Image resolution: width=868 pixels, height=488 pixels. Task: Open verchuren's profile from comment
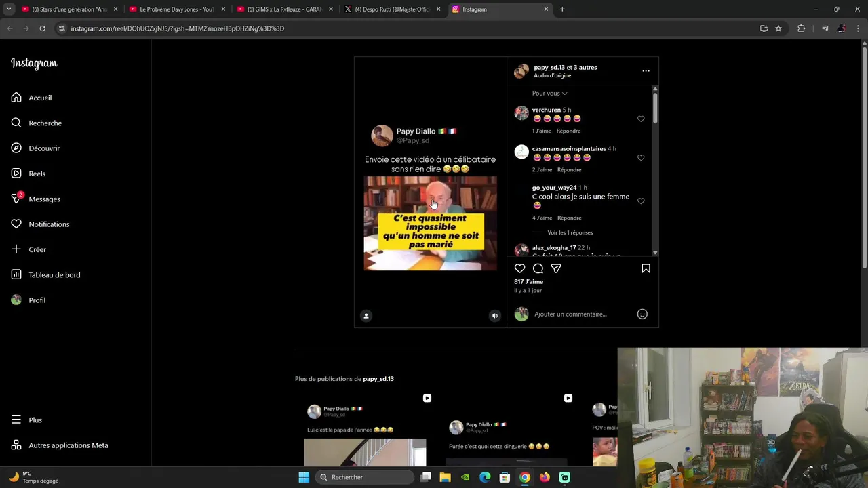pyautogui.click(x=546, y=110)
